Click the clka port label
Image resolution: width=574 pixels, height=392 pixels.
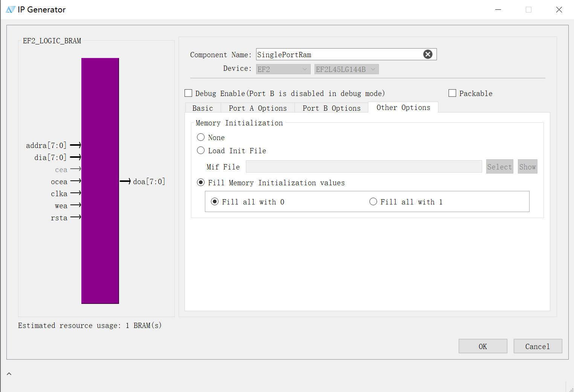[x=59, y=194]
